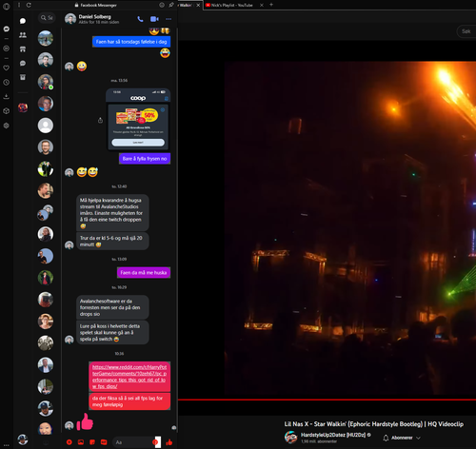Reload the Facebook Messenger sidebar panel
Image resolution: width=476 pixels, height=449 pixels.
click(29, 5)
